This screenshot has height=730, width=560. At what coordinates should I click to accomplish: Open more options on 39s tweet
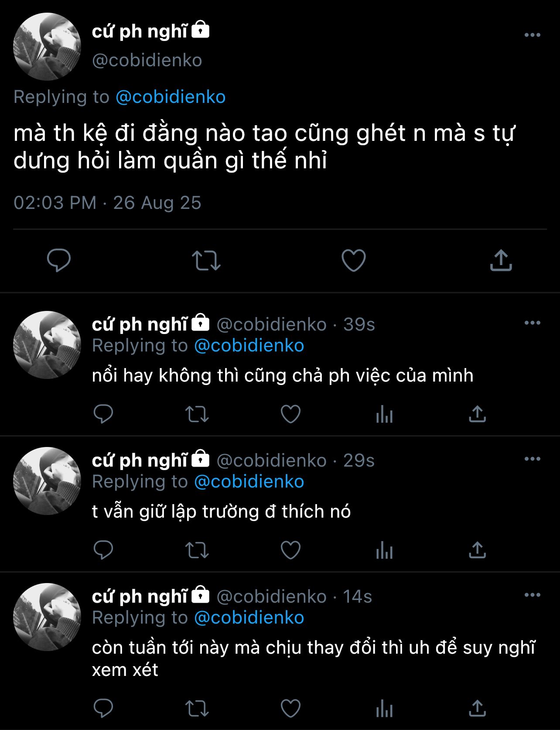[x=532, y=323]
